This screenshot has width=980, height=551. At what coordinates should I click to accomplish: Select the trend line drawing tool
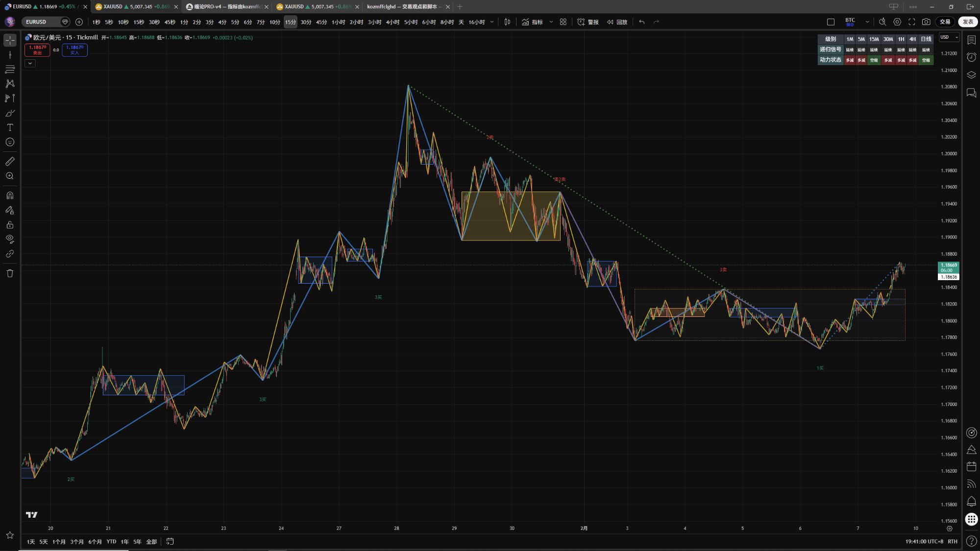tap(10, 55)
